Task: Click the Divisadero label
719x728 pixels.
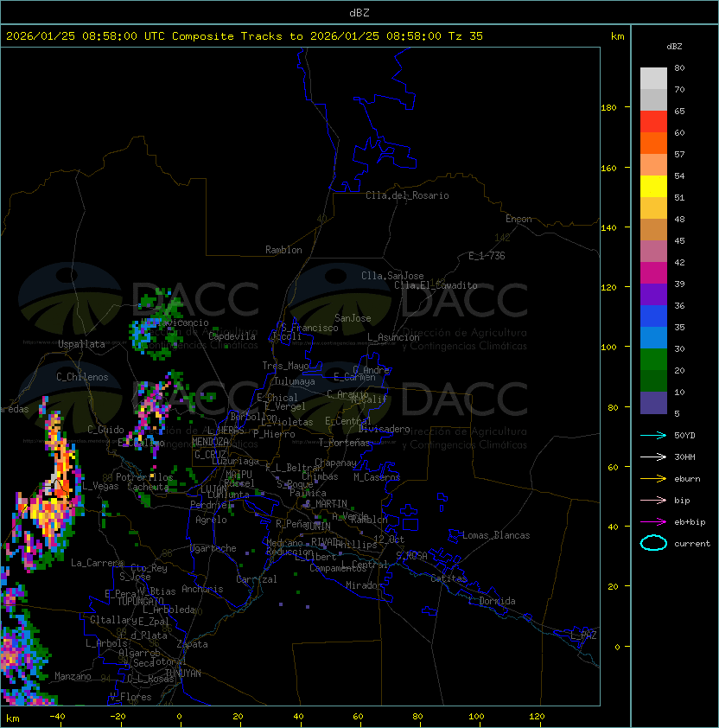Action: click(x=385, y=429)
